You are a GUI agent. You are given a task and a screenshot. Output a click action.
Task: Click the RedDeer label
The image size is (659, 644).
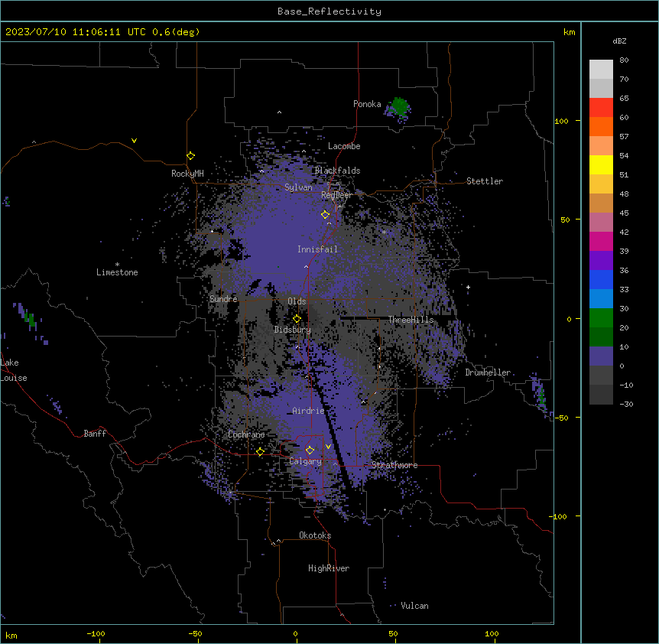point(337,195)
